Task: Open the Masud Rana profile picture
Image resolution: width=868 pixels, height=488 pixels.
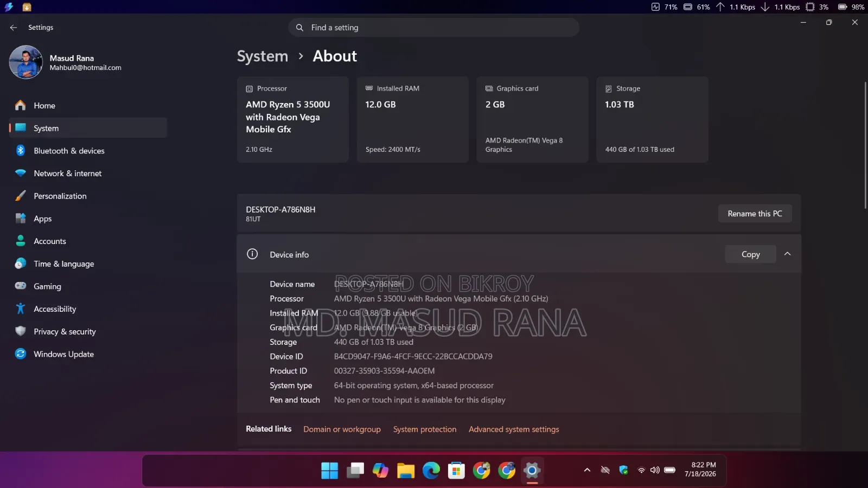Action: 25,62
